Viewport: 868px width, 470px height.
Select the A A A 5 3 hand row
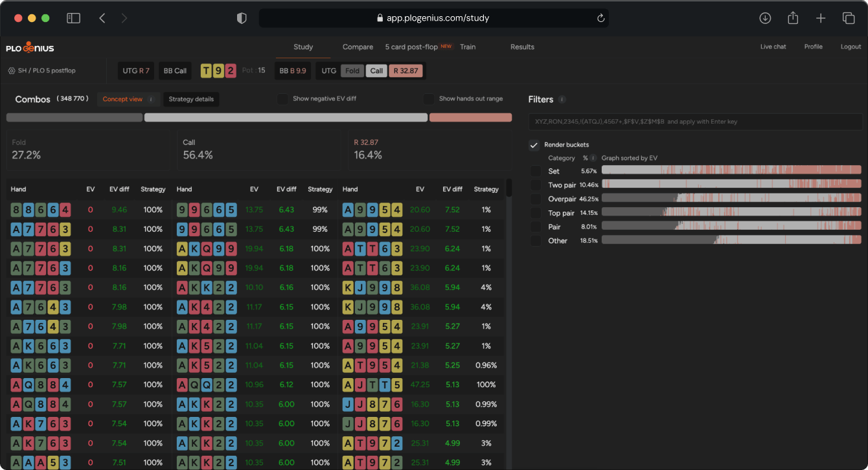coord(89,462)
